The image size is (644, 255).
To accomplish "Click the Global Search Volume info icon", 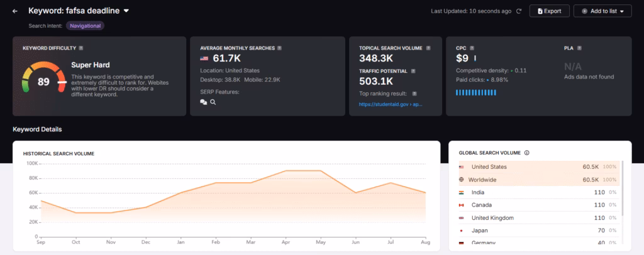I will tap(526, 153).
